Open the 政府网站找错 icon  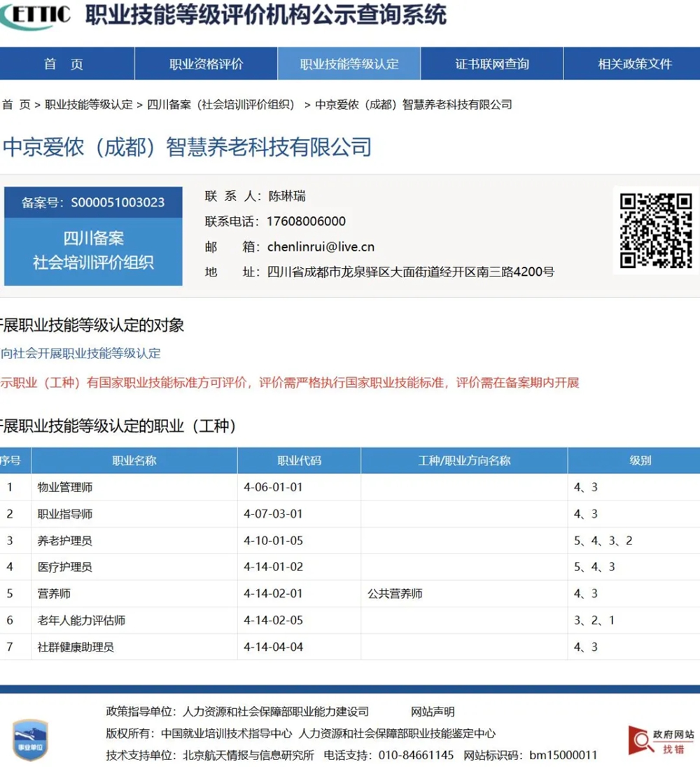click(661, 740)
